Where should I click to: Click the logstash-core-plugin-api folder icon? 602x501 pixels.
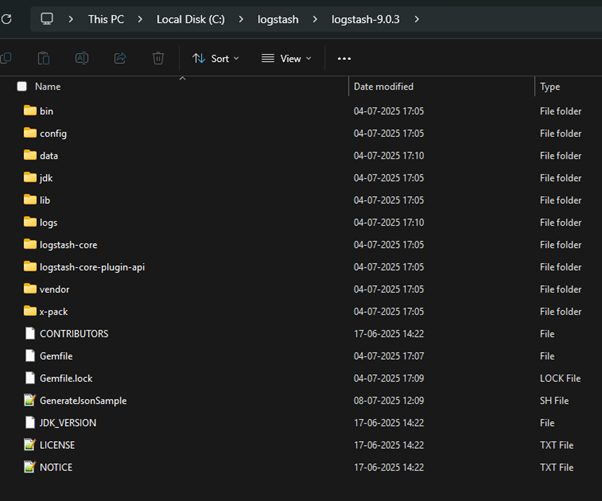point(30,266)
